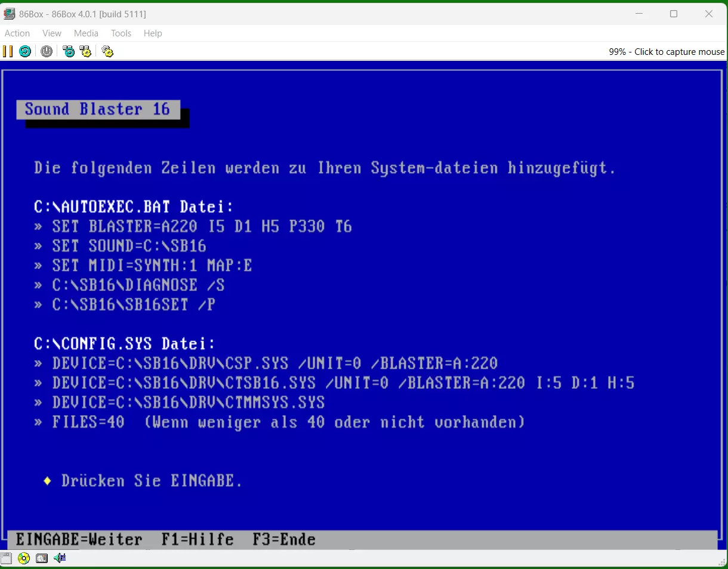The height and width of the screenshot is (569, 728).
Task: Open the Tools menu
Action: click(x=121, y=33)
